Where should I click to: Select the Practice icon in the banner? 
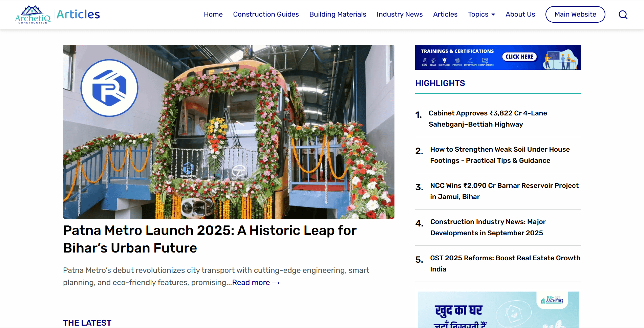coord(457,60)
